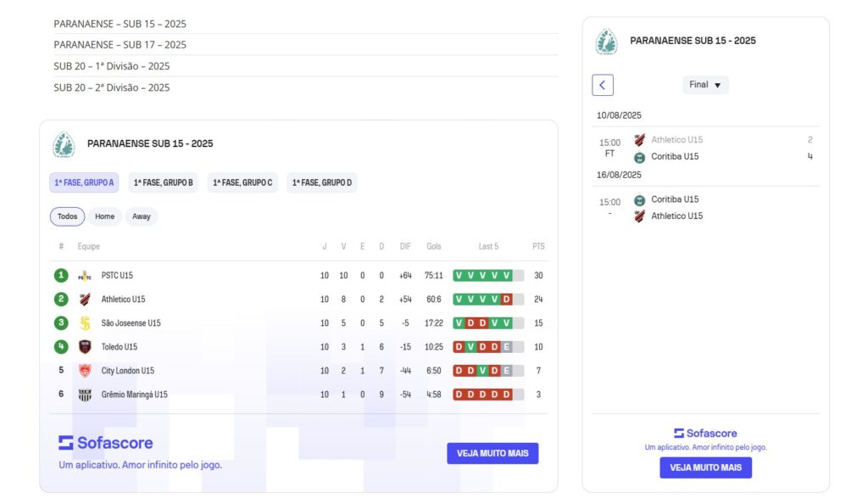Screen dimensions: 868x504
Task: Click position 4 badge for Toledo U15
Action: click(x=61, y=347)
